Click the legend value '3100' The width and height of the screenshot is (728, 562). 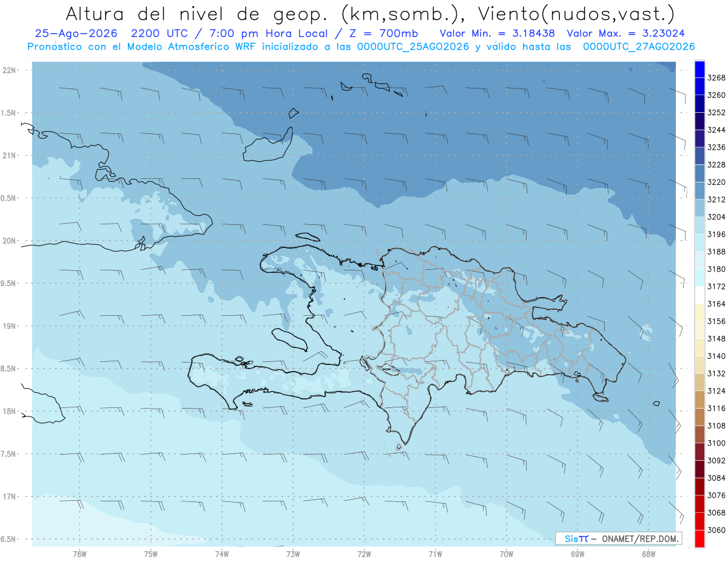point(716,443)
